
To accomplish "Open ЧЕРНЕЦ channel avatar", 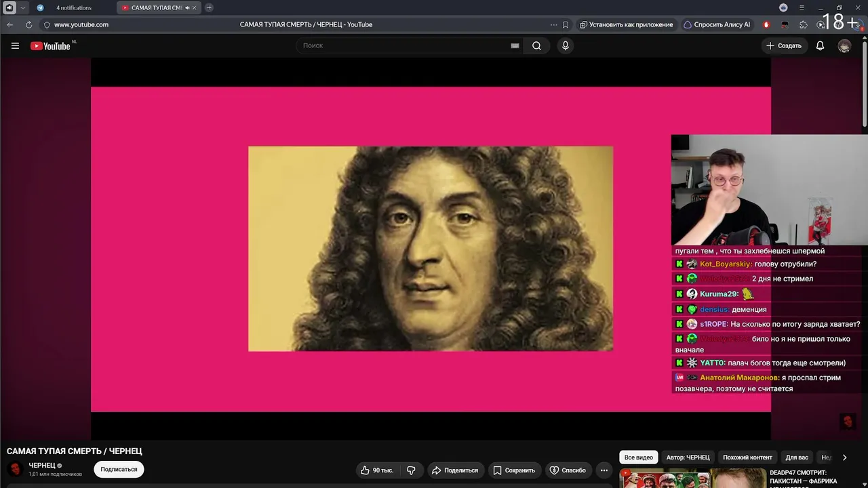I will [15, 469].
